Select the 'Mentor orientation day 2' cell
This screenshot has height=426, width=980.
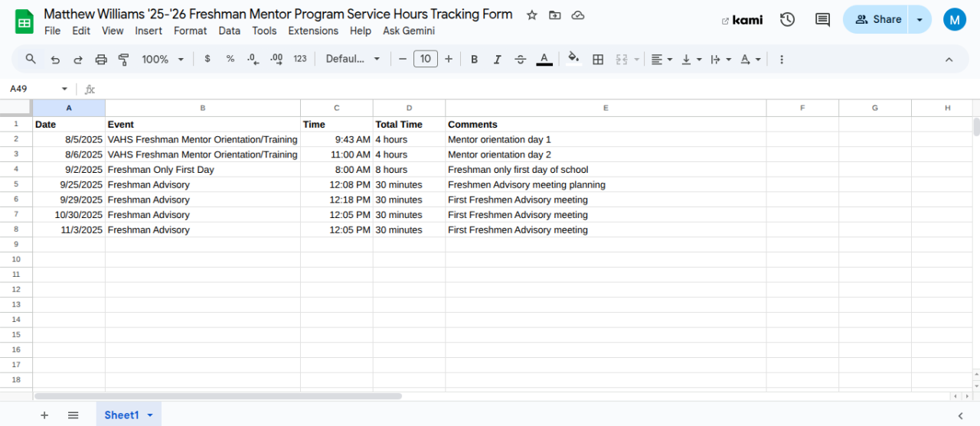[606, 154]
